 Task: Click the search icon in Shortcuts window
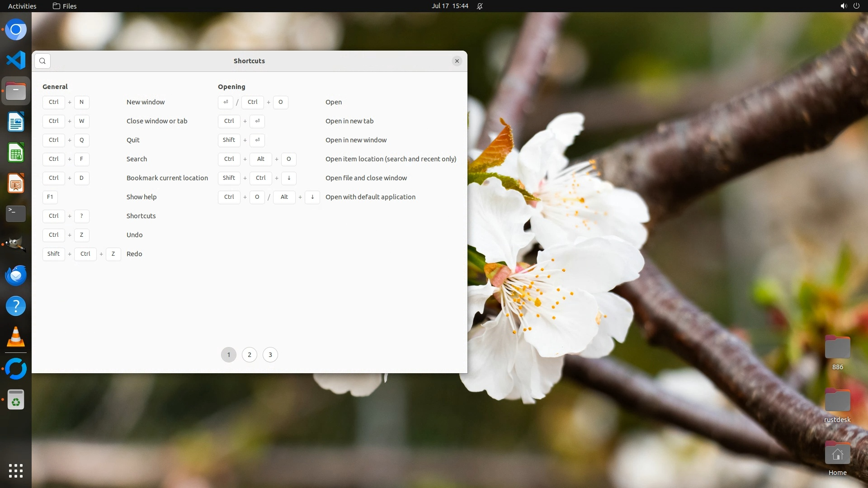coord(42,61)
